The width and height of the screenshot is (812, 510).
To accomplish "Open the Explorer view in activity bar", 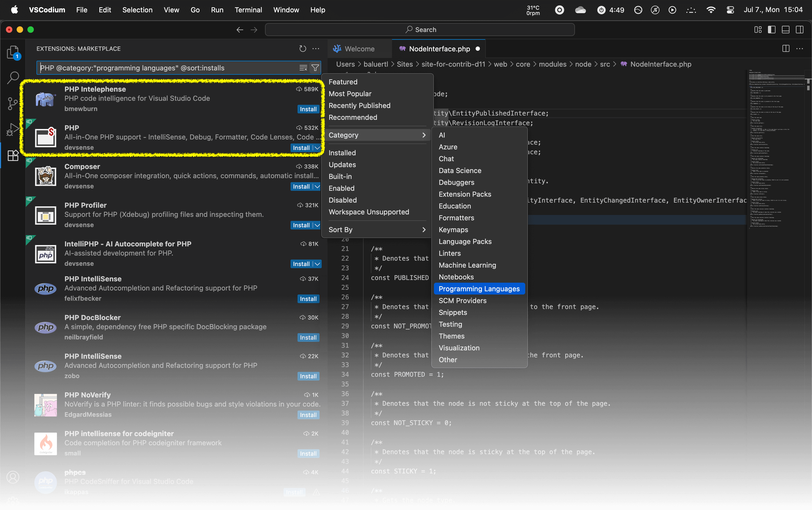I will [13, 53].
